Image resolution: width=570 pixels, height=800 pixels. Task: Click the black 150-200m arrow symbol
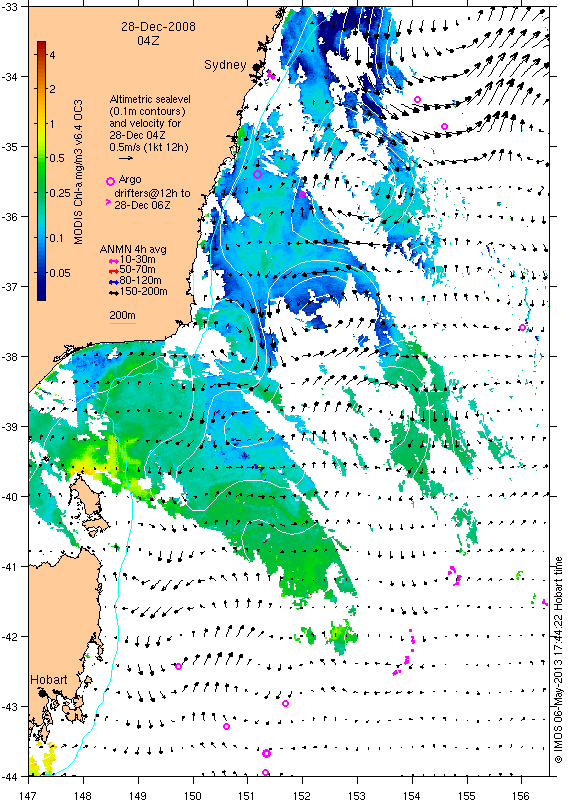point(114,293)
